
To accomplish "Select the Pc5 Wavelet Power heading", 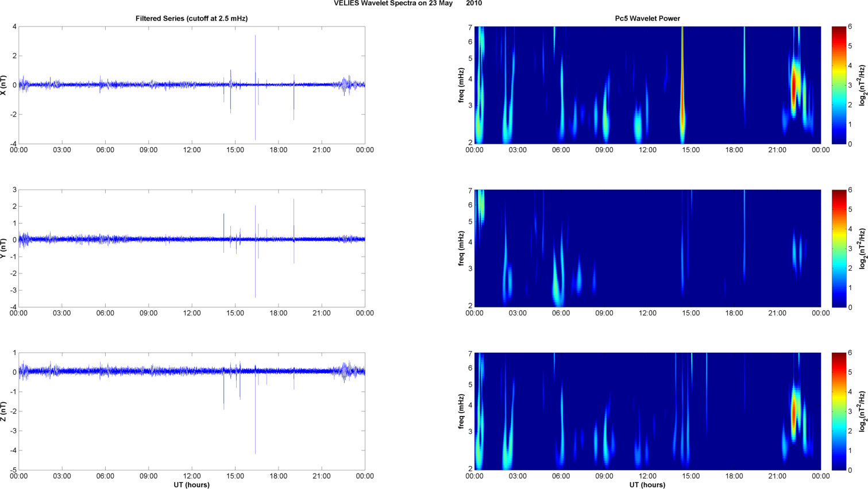I will 647,18.
